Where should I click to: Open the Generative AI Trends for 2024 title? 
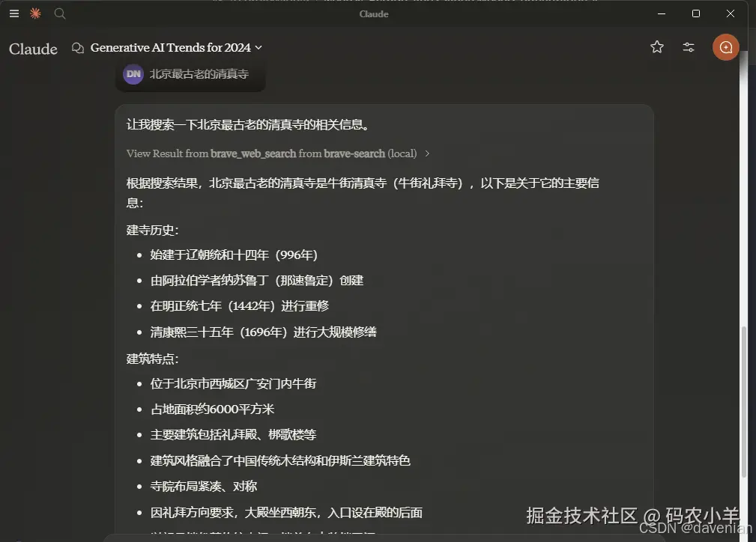click(x=171, y=48)
